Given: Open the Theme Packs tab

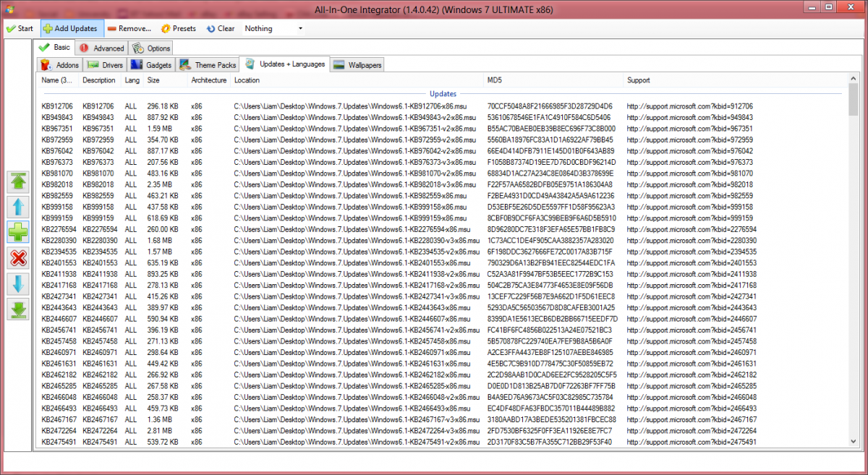Looking at the screenshot, I should [208, 65].
